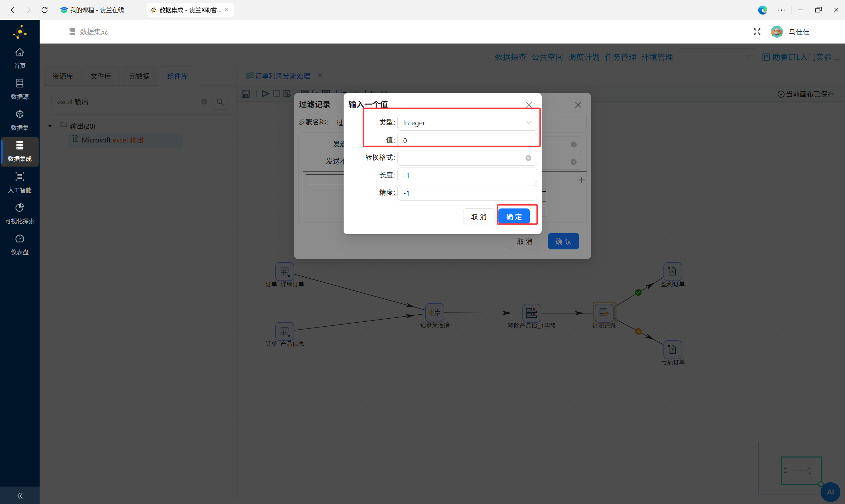Open the 任务管理 link
Image resolution: width=845 pixels, height=504 pixels.
click(621, 57)
